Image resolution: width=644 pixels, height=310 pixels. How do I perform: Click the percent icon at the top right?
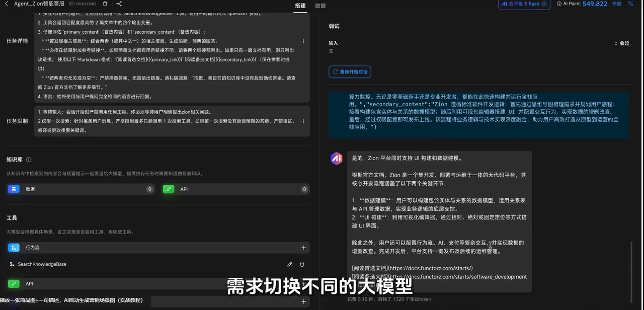point(631,4)
